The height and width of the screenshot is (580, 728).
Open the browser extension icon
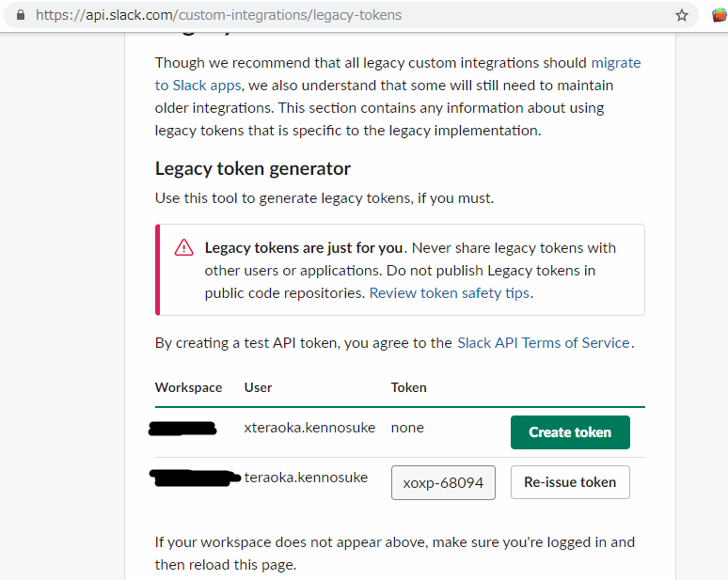(720, 15)
